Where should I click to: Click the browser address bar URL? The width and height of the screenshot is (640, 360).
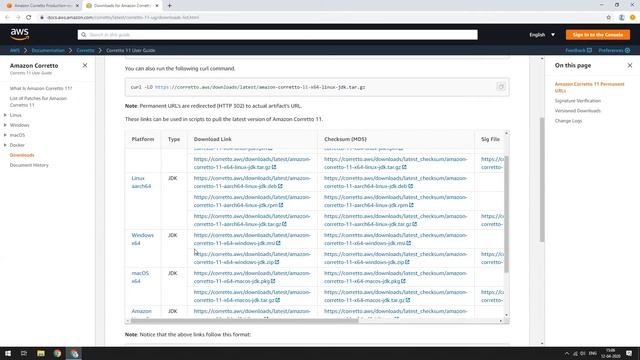click(x=123, y=17)
